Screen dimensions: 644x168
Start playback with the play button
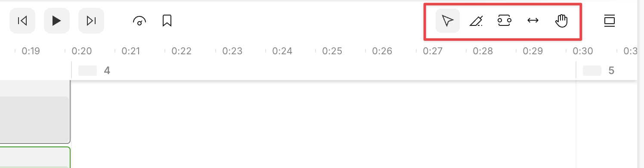[56, 21]
